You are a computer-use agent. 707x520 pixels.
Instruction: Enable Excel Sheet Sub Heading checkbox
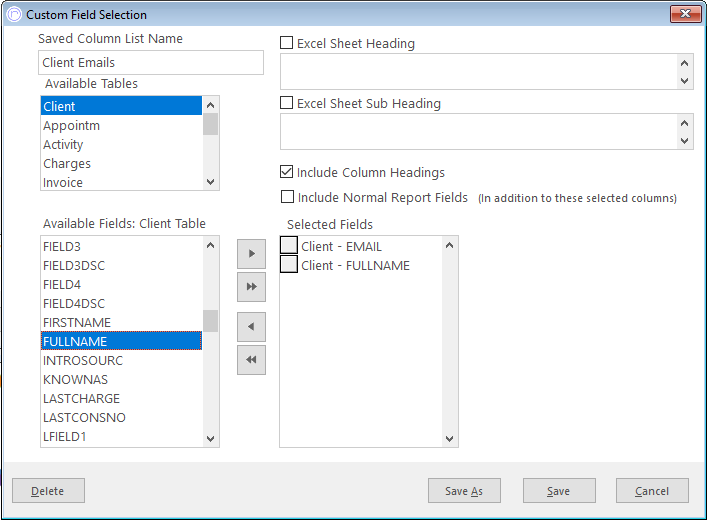tap(286, 103)
